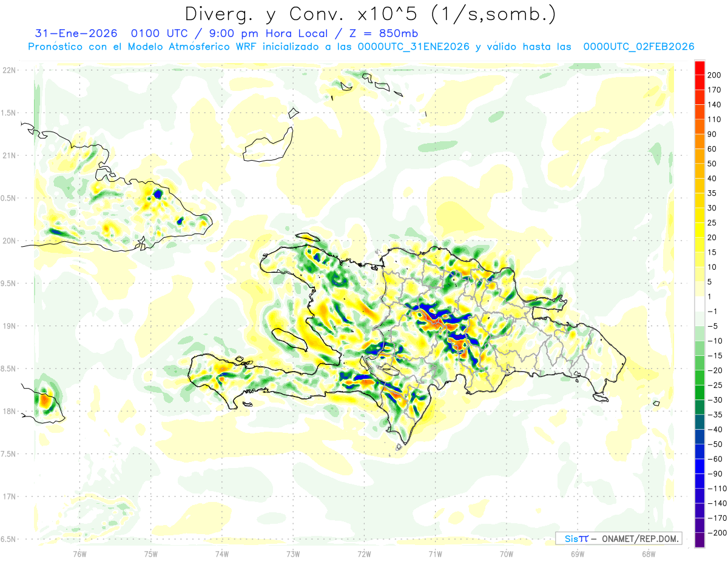
Task: Click the '17N' latitude label
Action: click(x=10, y=497)
